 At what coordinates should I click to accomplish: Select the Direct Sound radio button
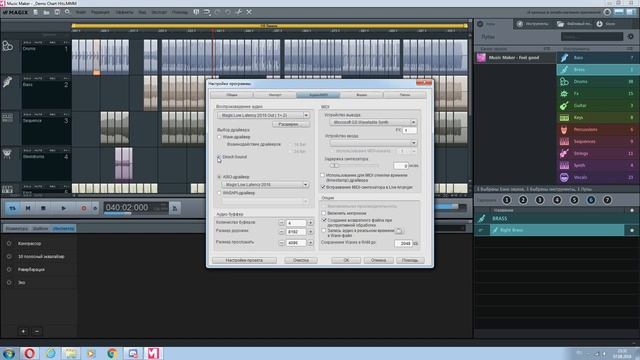pyautogui.click(x=219, y=157)
